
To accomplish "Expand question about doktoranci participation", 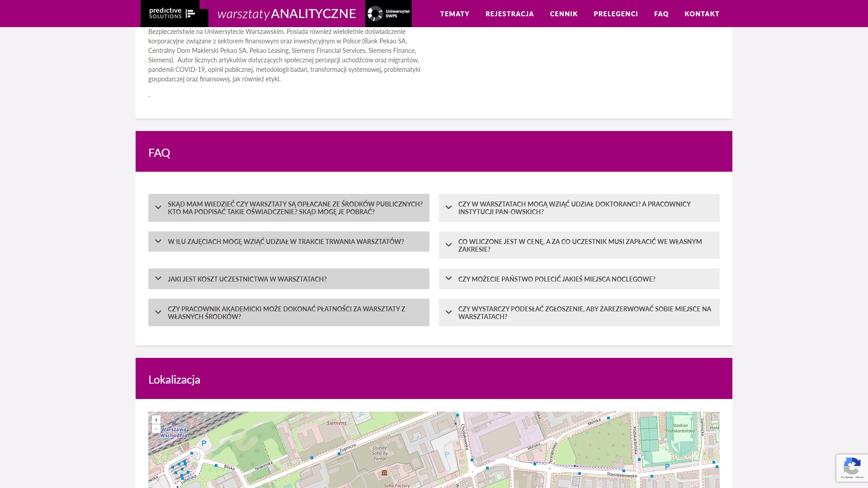I will (x=579, y=208).
